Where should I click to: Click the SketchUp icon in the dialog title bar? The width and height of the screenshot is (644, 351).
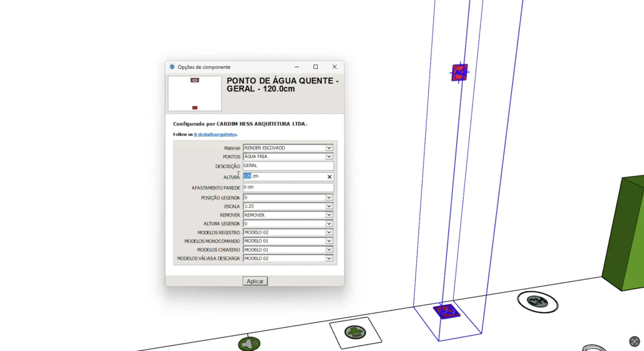point(172,67)
